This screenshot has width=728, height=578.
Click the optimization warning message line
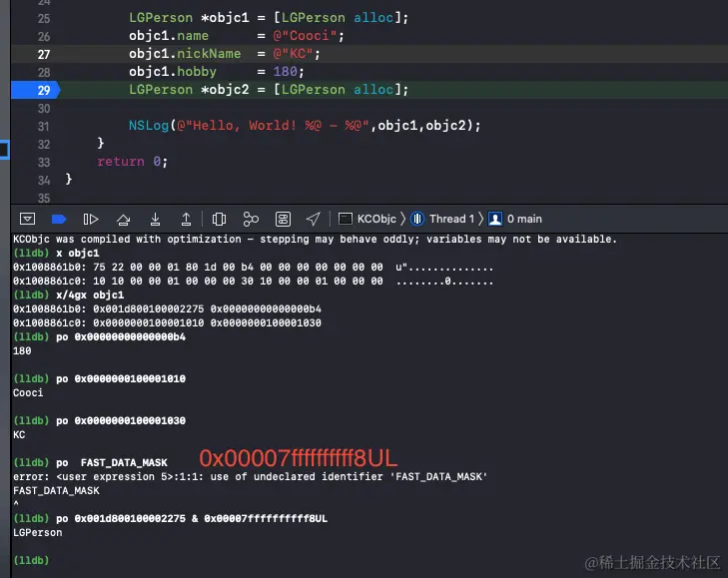[x=315, y=240]
